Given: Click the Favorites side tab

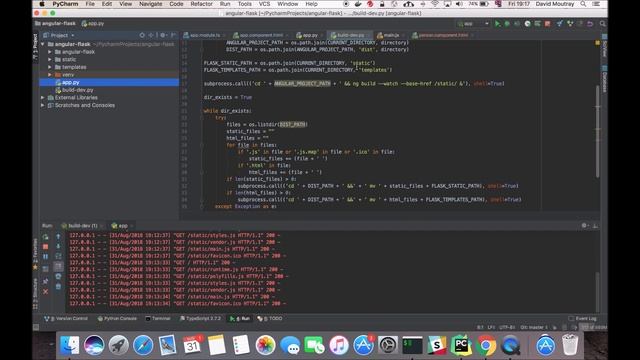Looking at the screenshot, I should click(x=36, y=253).
